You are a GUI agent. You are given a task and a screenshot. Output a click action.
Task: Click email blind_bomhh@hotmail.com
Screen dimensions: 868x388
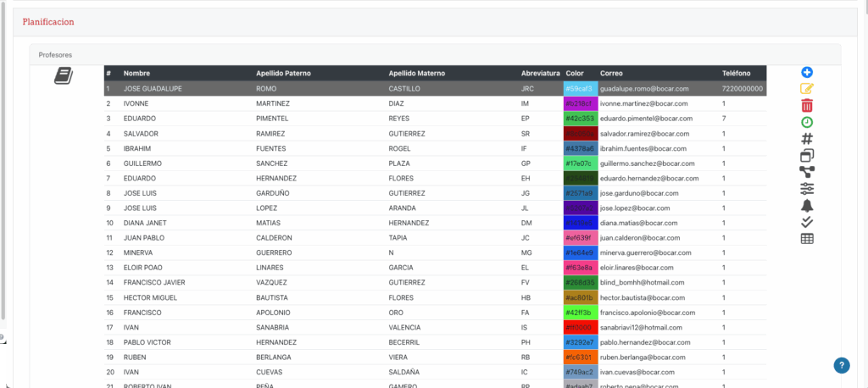(x=644, y=283)
